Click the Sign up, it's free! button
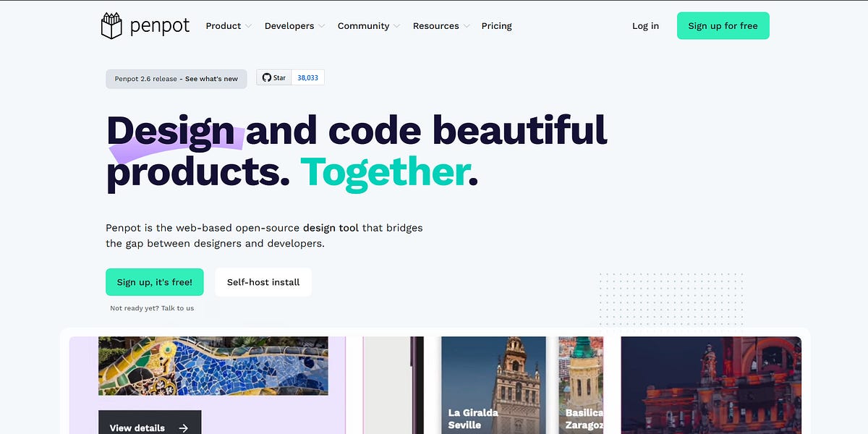This screenshot has width=868, height=434. tap(155, 282)
